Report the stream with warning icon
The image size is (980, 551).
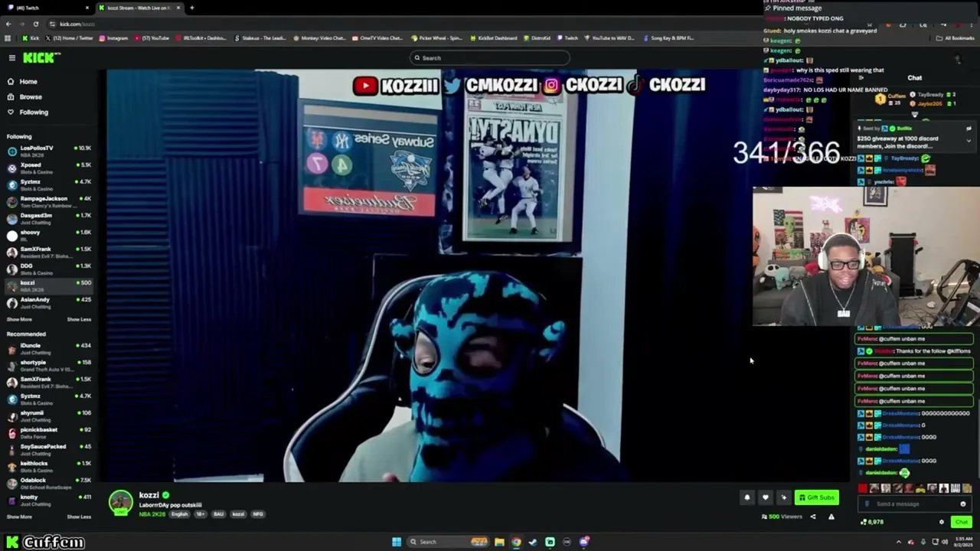click(831, 517)
